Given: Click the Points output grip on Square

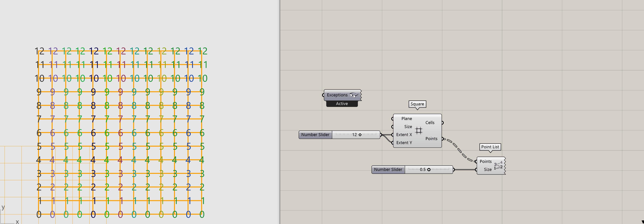Looking at the screenshot, I should [443, 139].
